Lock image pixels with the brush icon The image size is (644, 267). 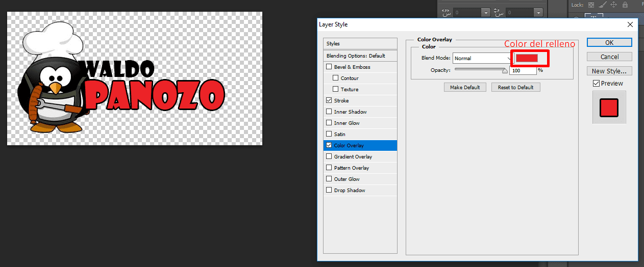pos(603,5)
